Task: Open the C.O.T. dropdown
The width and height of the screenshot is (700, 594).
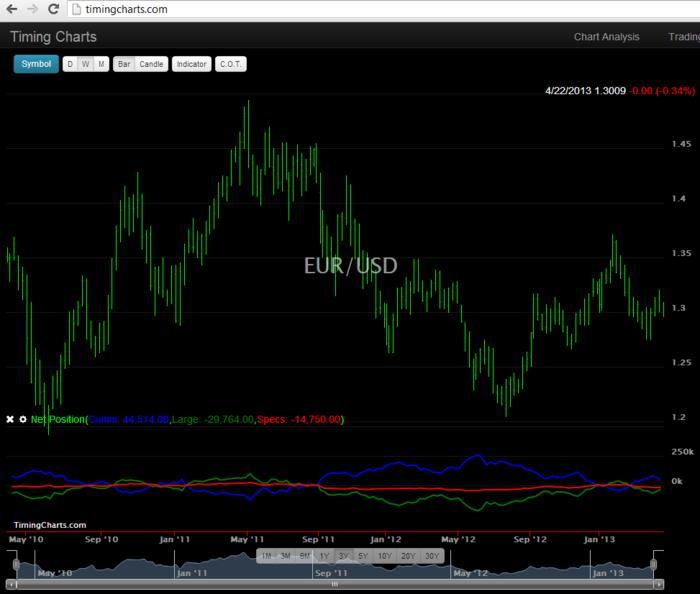Action: (x=231, y=64)
